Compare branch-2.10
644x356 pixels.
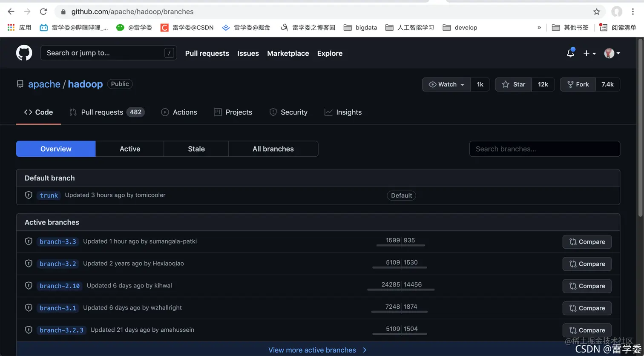coord(587,286)
